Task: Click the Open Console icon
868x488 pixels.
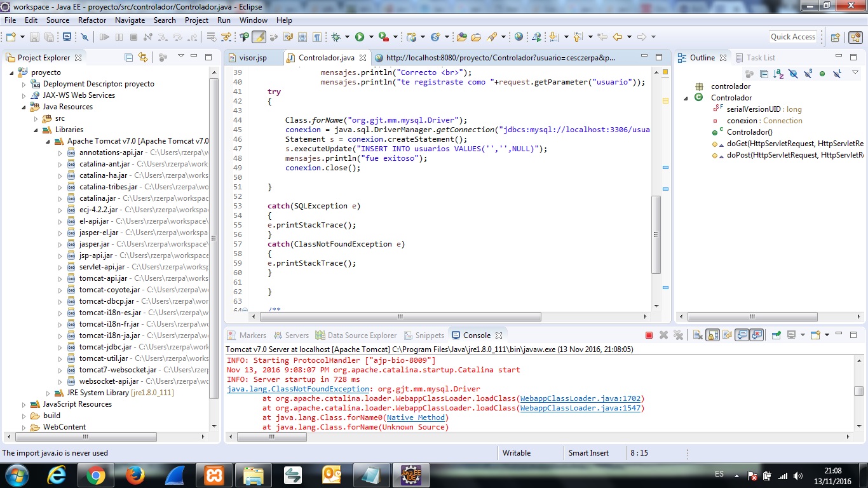Action: point(817,335)
